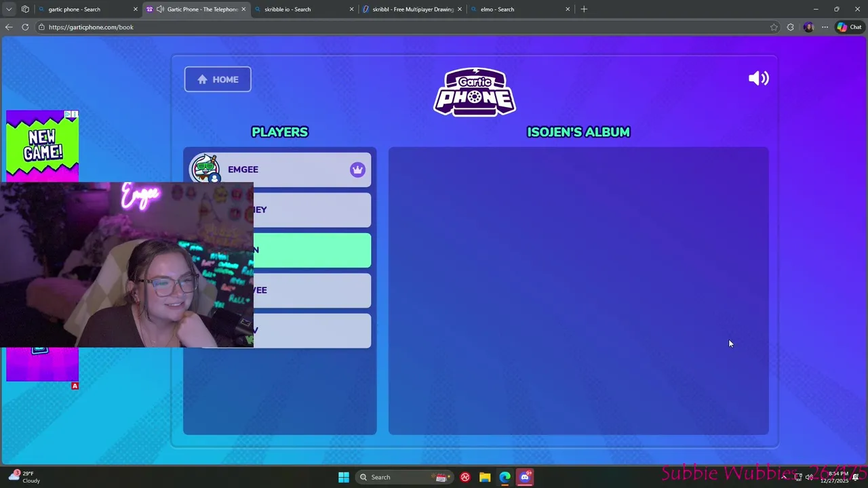Screen dimensions: 868x488
Task: Open the browser settings and more menu
Action: [825, 27]
